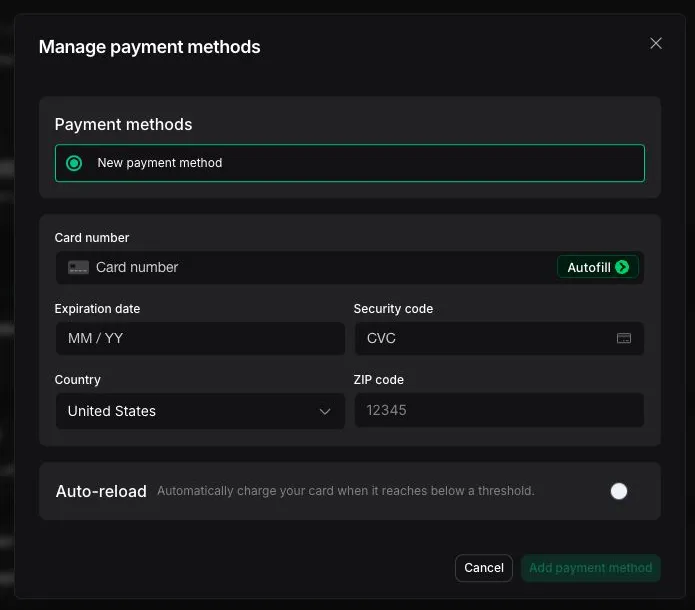This screenshot has height=610, width=695.
Task: Open the Country dropdown showing United States
Action: point(200,411)
